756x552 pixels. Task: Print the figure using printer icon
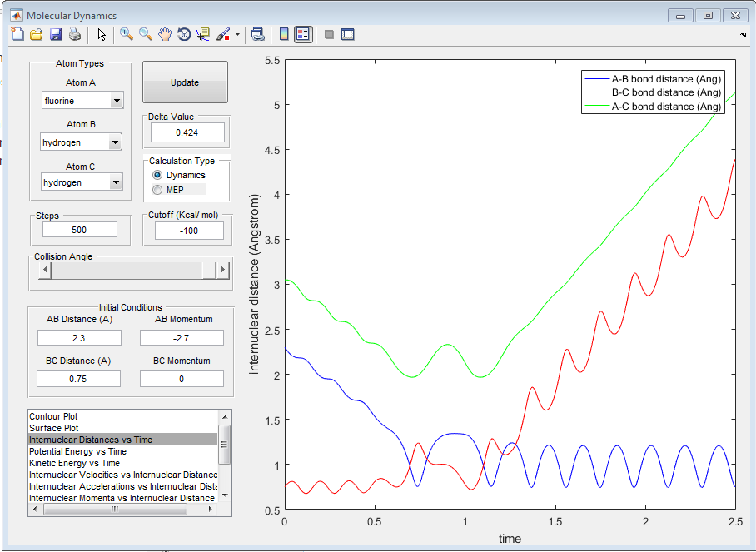pos(75,34)
